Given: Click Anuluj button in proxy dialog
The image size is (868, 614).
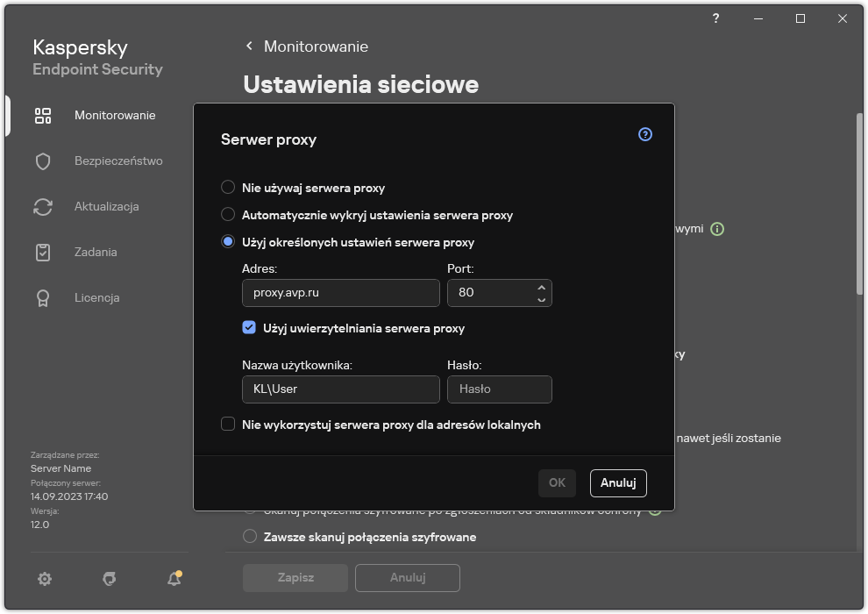Looking at the screenshot, I should (x=618, y=482).
